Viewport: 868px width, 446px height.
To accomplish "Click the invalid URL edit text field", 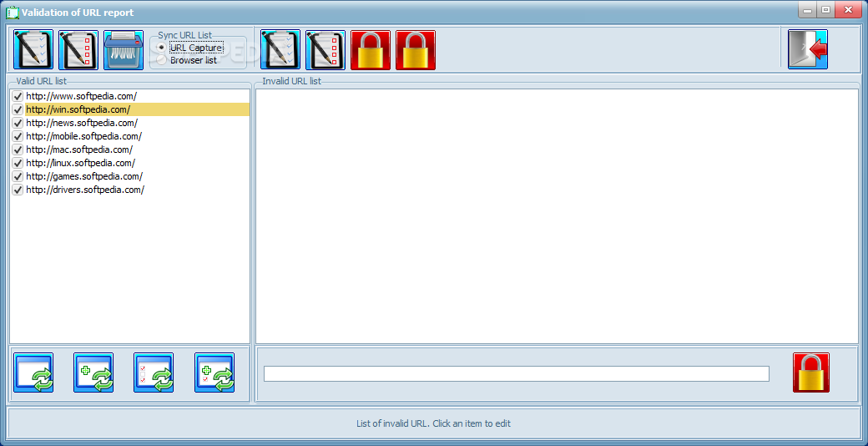I will pyautogui.click(x=517, y=374).
